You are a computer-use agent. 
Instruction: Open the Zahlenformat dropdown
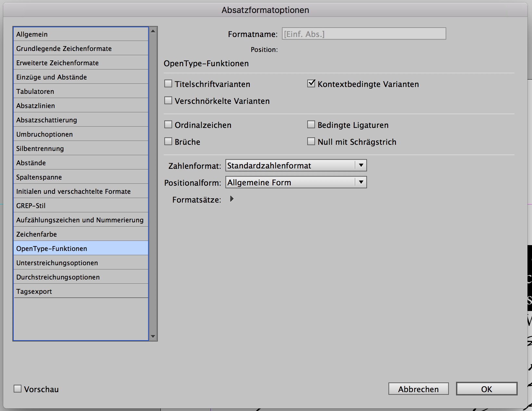pyautogui.click(x=296, y=166)
